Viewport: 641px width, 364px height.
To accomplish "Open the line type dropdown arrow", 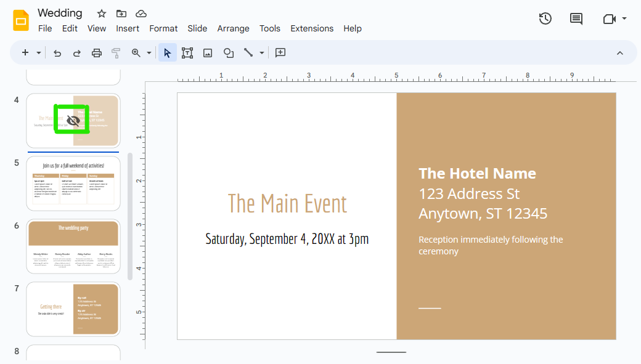I will coord(261,53).
